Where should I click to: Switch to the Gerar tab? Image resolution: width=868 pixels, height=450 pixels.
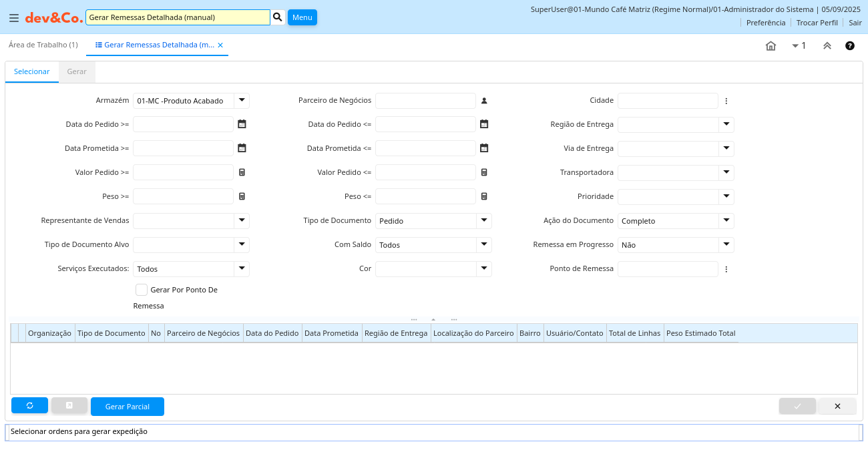[77, 71]
